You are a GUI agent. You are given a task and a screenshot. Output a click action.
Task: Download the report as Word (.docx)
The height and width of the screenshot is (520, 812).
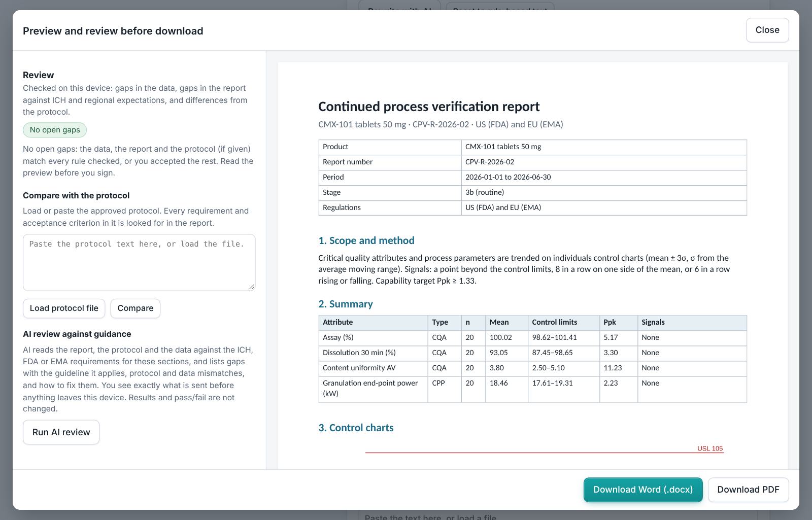643,490
